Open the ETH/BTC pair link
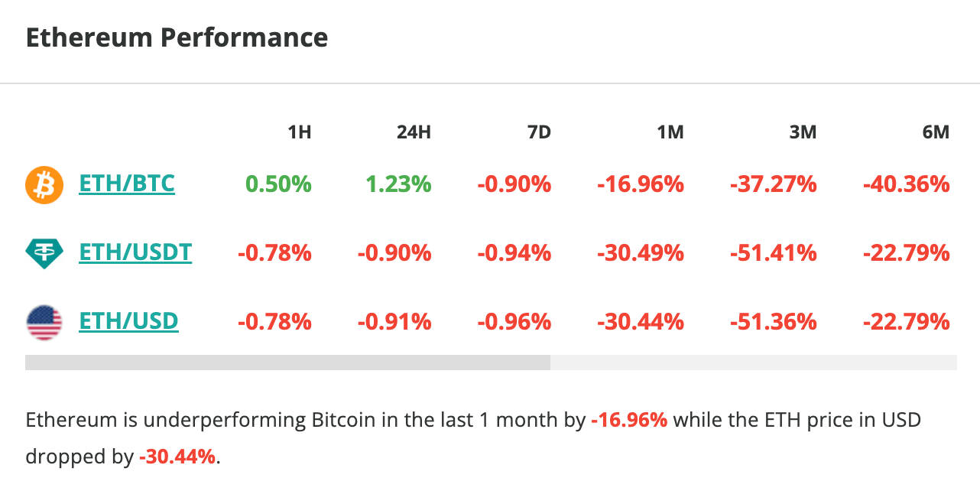 click(127, 184)
